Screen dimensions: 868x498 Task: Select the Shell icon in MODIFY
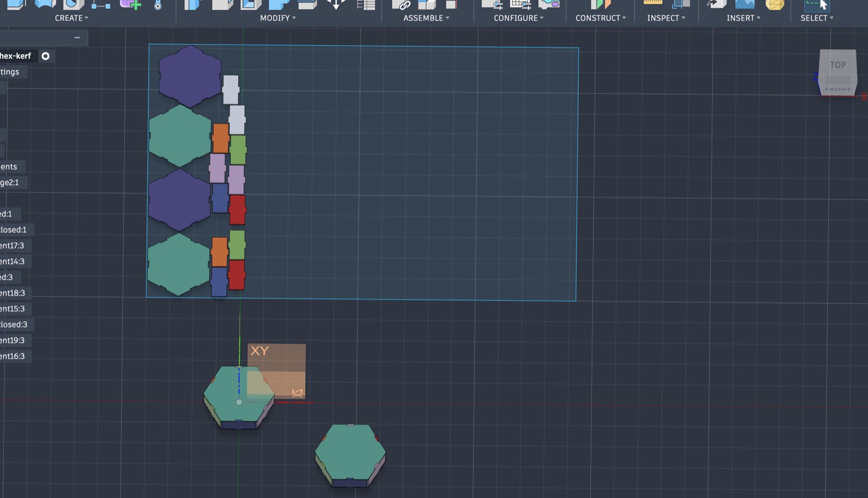point(251,4)
